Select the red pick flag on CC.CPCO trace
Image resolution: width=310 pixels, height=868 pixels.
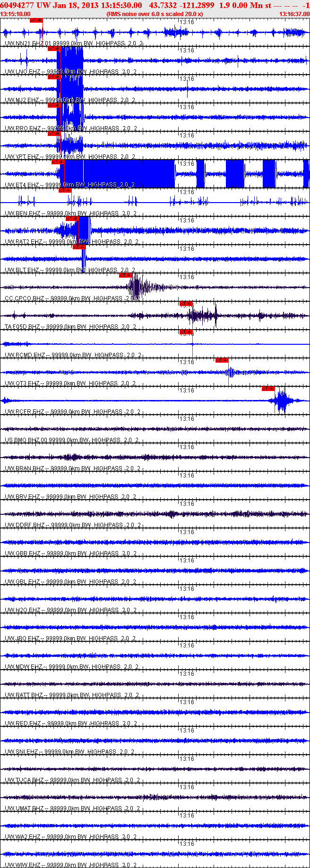[x=126, y=275]
